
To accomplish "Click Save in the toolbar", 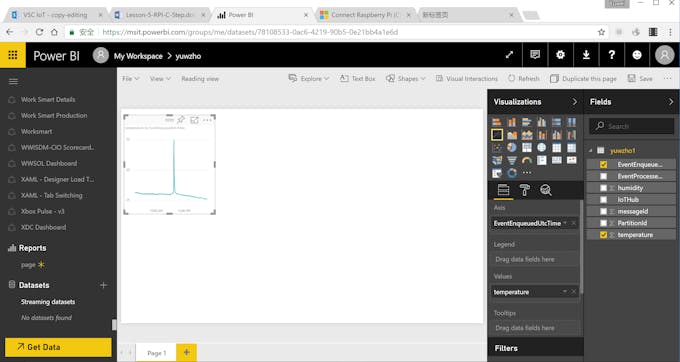I will [x=640, y=78].
